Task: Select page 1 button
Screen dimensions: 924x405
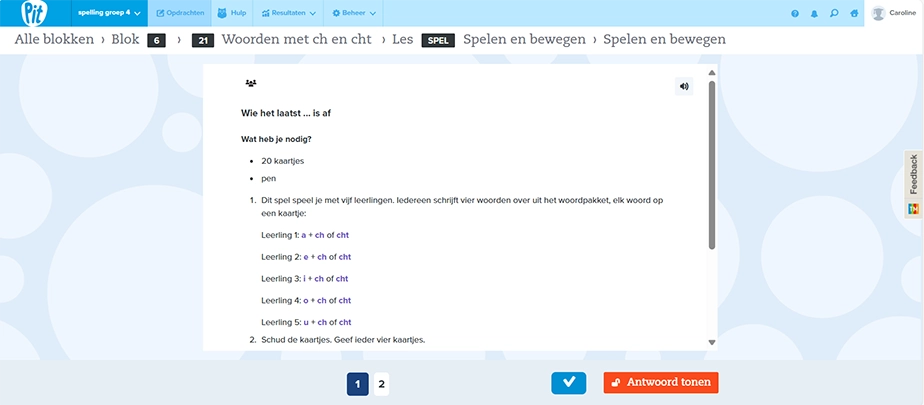Action: point(358,384)
